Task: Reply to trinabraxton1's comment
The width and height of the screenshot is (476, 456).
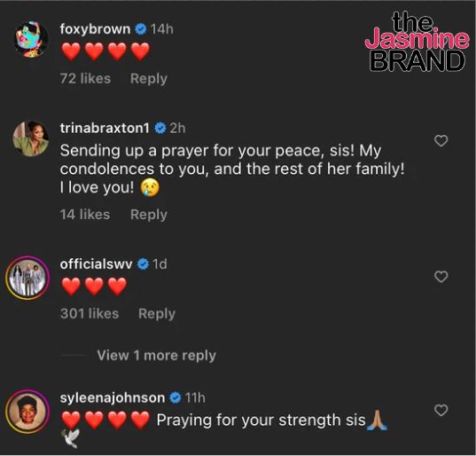Action: point(149,215)
